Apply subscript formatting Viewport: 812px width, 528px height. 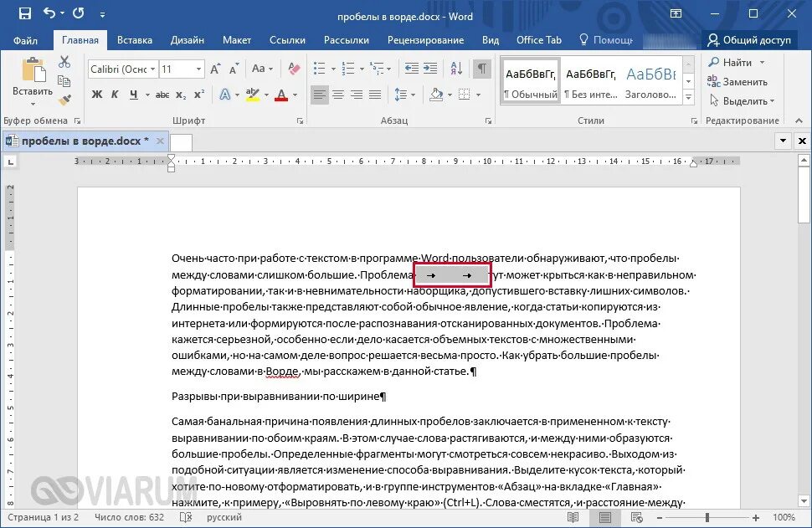(181, 95)
